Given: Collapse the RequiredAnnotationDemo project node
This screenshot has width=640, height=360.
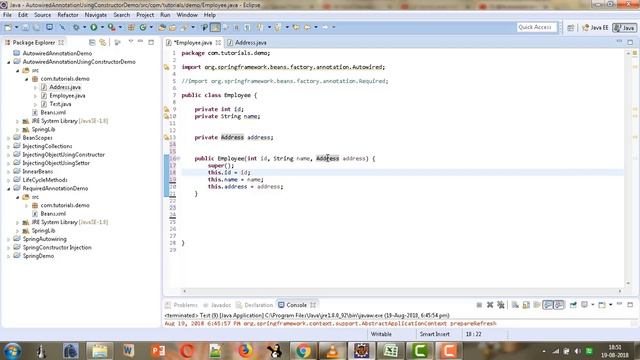Looking at the screenshot, I should tap(9, 189).
